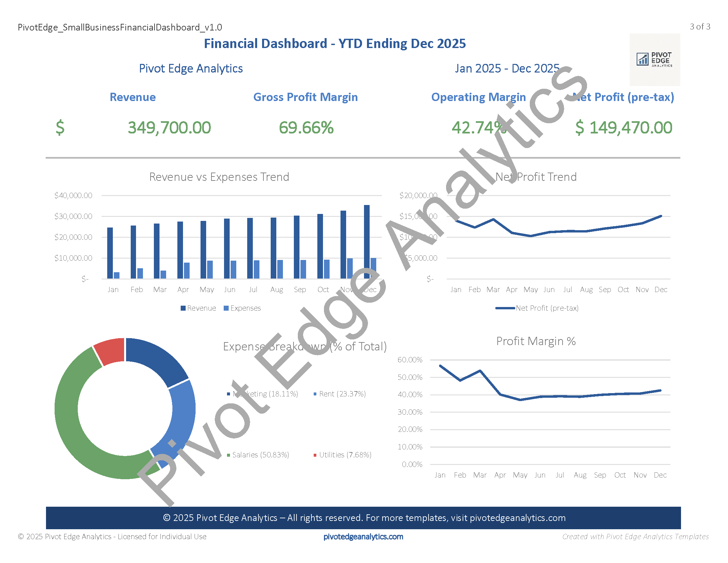Screen dimensions: 728x563
Task: Click the red Utilities donut segment
Action: coord(111,351)
